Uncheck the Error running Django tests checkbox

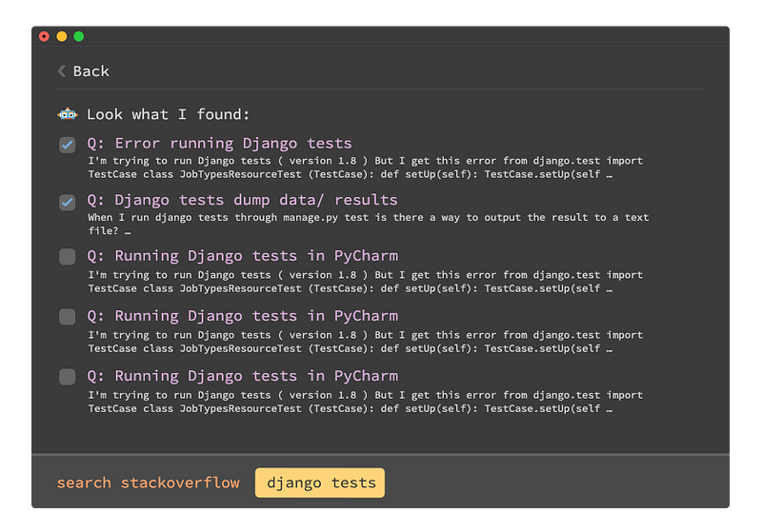click(67, 145)
